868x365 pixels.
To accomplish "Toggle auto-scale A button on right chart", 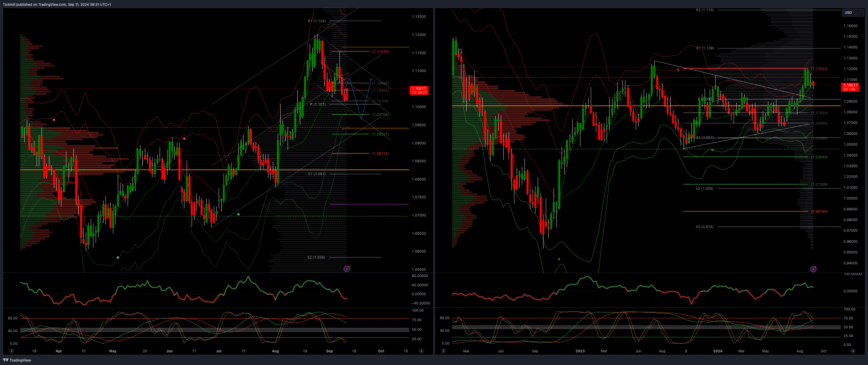I will point(853,351).
